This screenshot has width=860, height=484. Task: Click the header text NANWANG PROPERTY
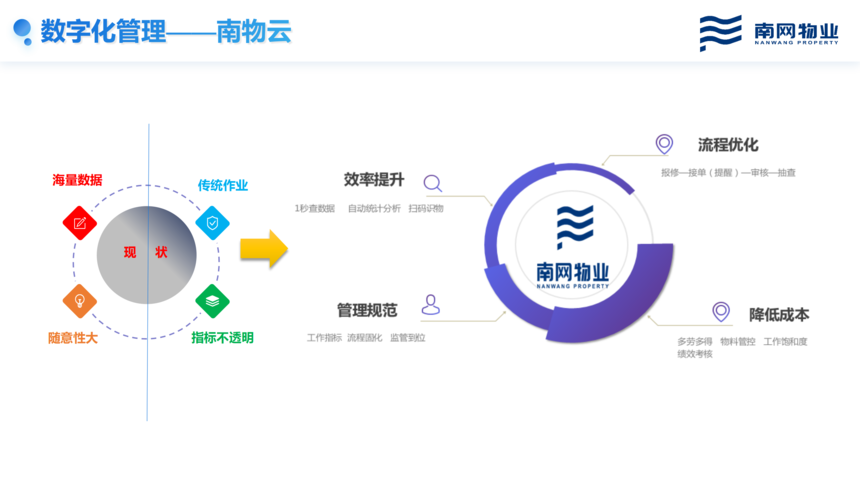coord(796,42)
